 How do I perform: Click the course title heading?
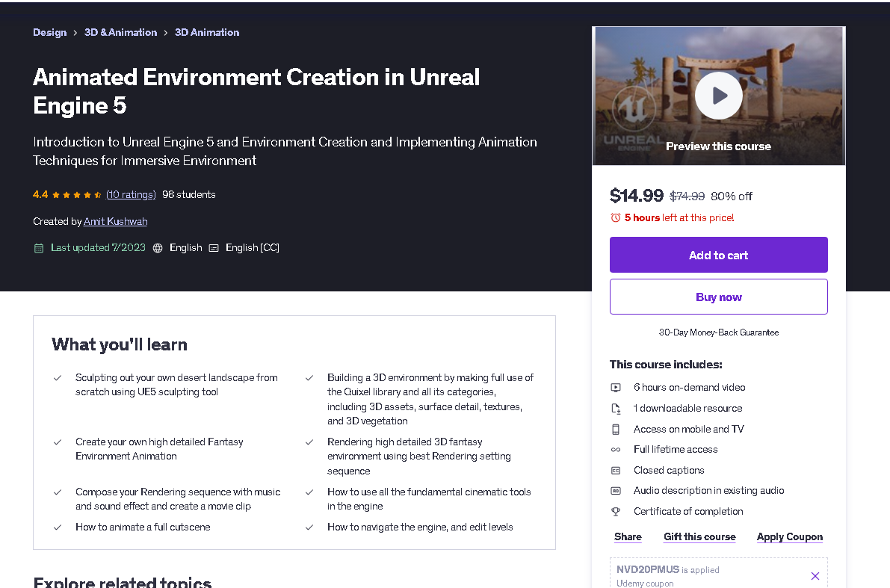coord(256,91)
